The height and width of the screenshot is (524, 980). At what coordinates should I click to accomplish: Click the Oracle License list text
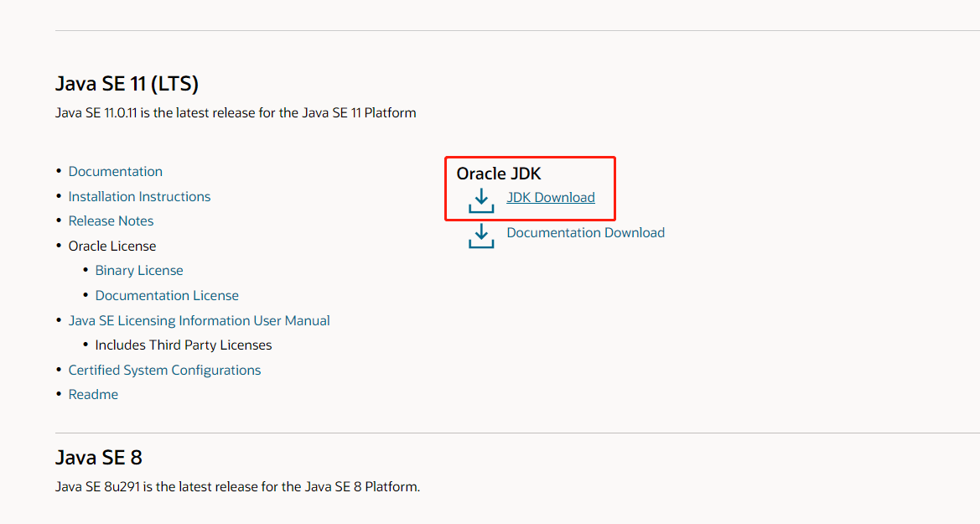[111, 246]
